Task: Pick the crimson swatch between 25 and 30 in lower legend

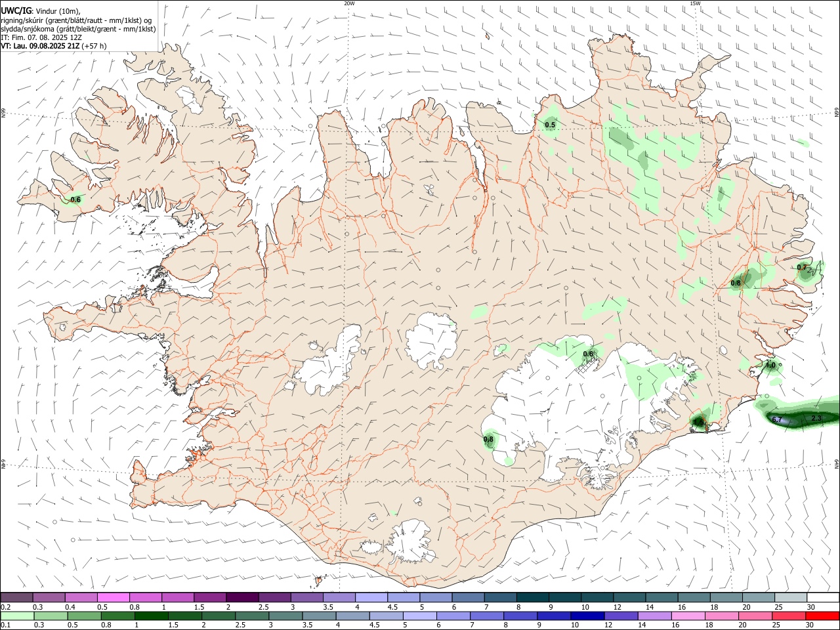Action: point(789,616)
